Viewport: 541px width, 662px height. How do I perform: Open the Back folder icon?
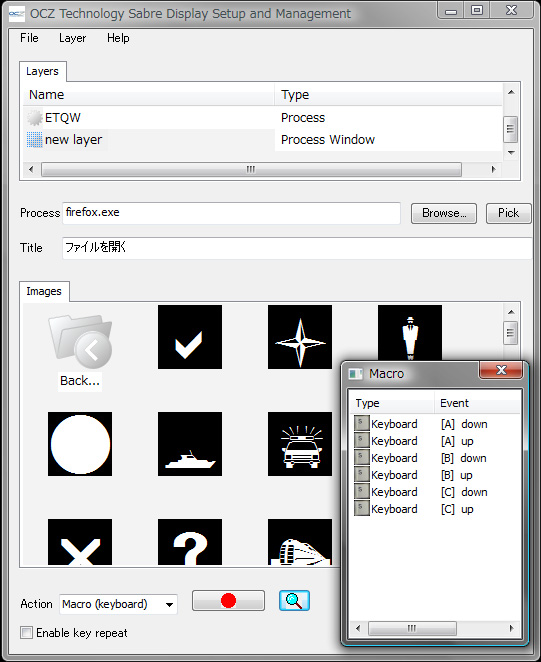coord(80,351)
